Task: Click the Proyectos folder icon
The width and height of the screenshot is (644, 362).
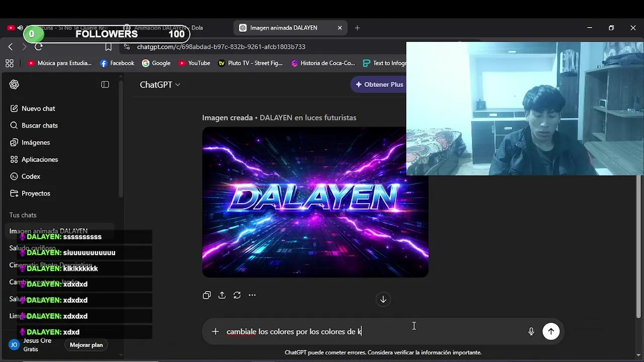Action: [x=14, y=193]
